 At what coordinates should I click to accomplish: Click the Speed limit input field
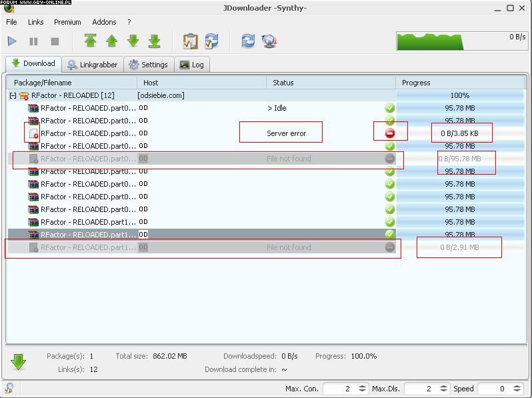(x=492, y=389)
